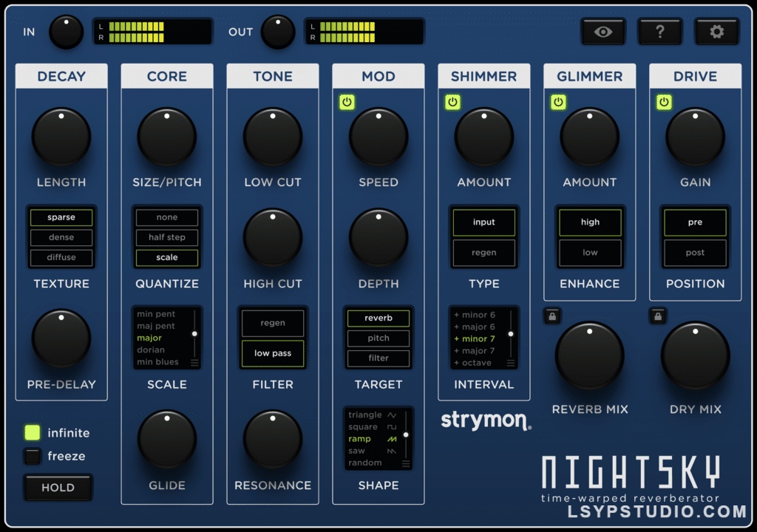Adjust the PRE-DELAY knob
The image size is (757, 532).
(61, 338)
